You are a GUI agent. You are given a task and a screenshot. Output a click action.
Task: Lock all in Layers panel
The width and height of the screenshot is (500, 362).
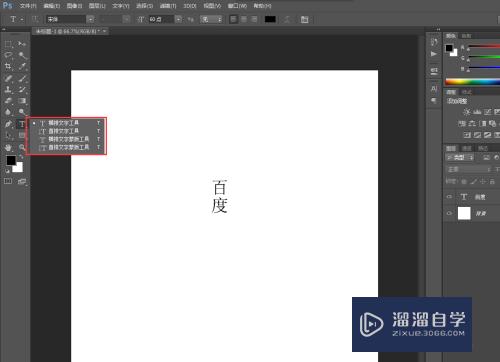point(492,181)
